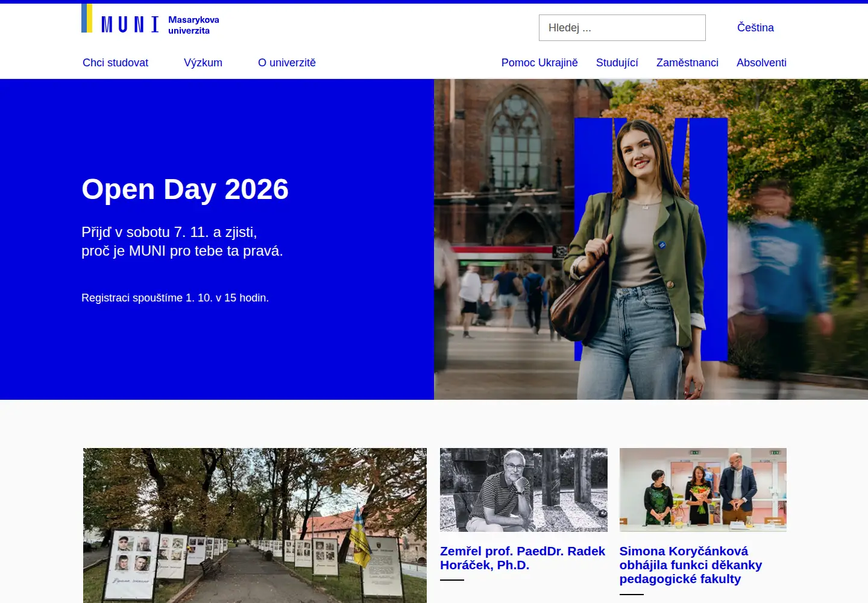868x603 pixels.
Task: Open the O univerzitě menu
Action: 287,63
